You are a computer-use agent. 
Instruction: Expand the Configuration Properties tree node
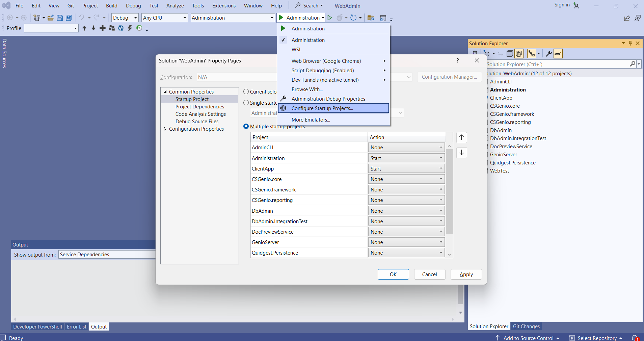pyautogui.click(x=165, y=129)
